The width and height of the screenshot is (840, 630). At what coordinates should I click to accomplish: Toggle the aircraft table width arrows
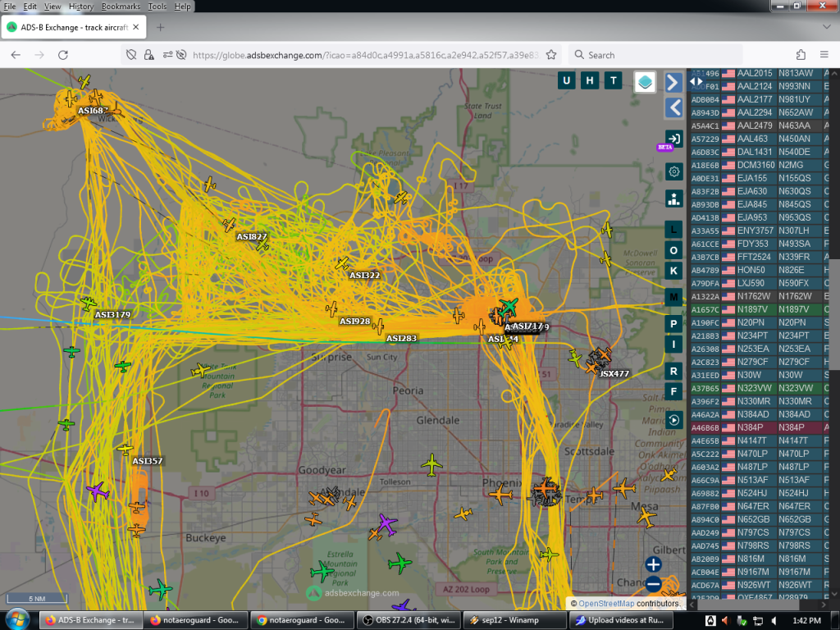696,82
